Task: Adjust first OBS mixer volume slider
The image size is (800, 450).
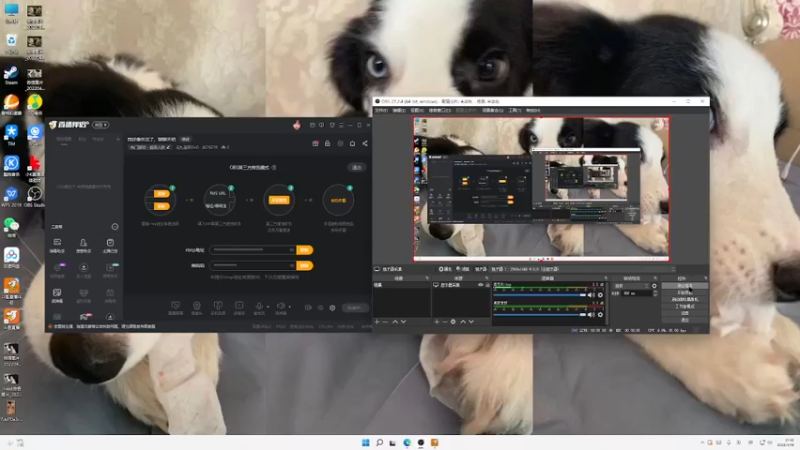Action: coord(540,295)
